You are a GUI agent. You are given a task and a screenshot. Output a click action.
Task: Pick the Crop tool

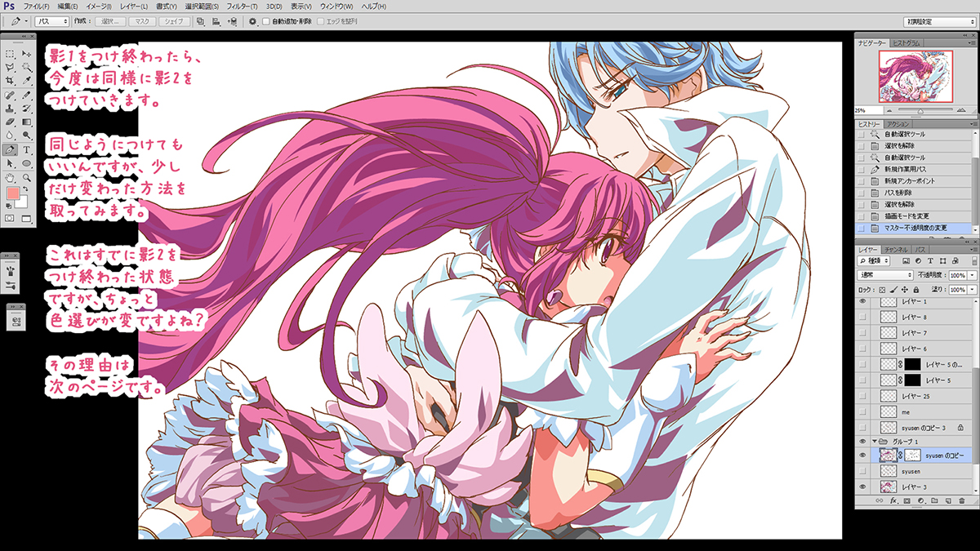(x=10, y=82)
